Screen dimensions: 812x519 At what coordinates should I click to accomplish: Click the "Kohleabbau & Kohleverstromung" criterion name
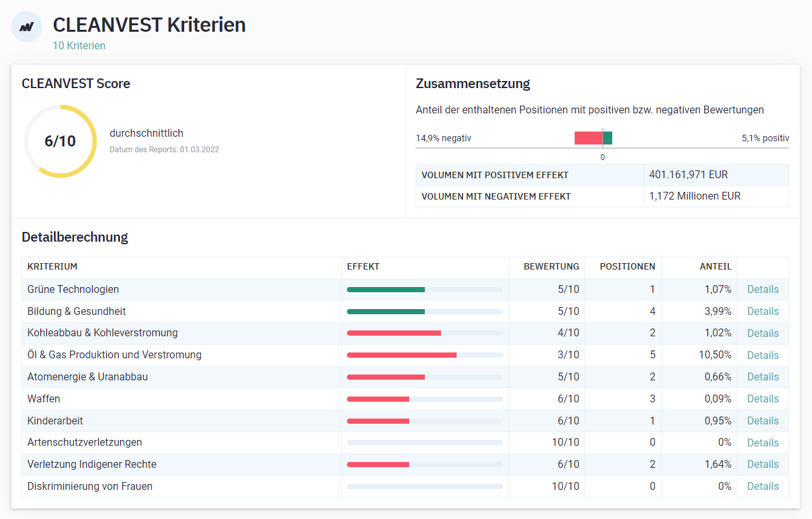coord(102,333)
